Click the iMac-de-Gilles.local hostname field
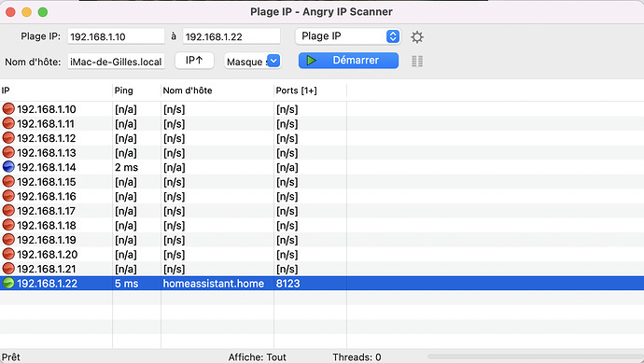This screenshot has width=644, height=363. (x=116, y=62)
